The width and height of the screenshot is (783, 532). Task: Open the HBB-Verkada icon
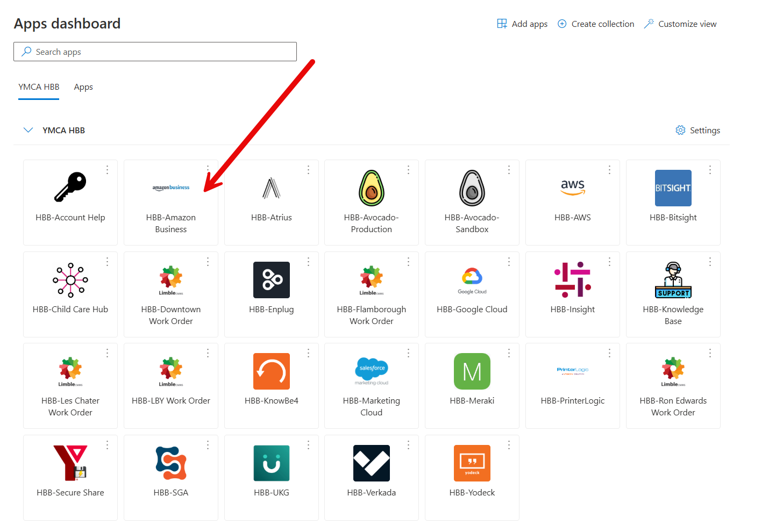point(372,463)
